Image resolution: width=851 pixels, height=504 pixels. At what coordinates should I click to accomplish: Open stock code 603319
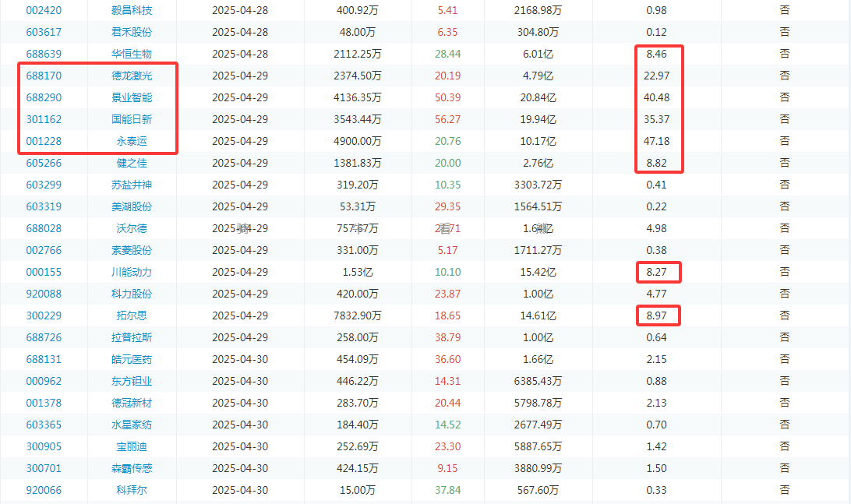pos(44,206)
